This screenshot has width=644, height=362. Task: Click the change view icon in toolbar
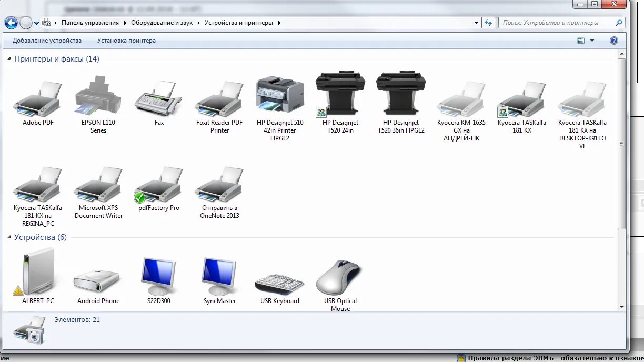coord(581,41)
